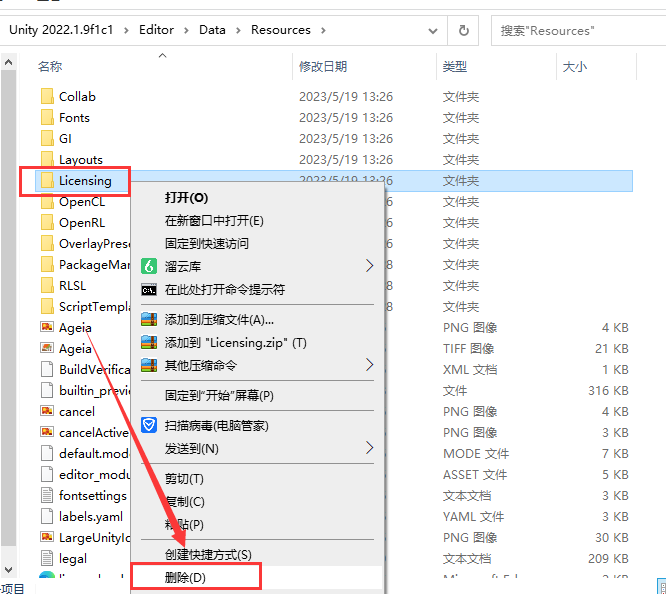Click the Collab folder icon
The height and width of the screenshot is (594, 666).
pos(47,96)
